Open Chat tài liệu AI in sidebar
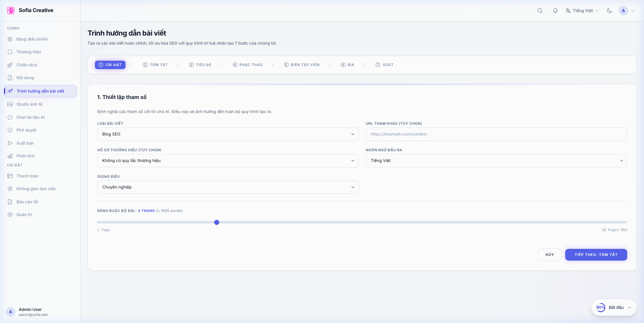The height and width of the screenshot is (323, 644). click(x=31, y=117)
